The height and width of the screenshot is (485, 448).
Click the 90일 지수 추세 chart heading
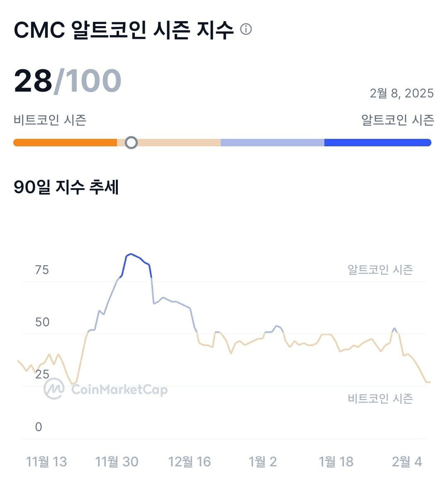click(66, 187)
